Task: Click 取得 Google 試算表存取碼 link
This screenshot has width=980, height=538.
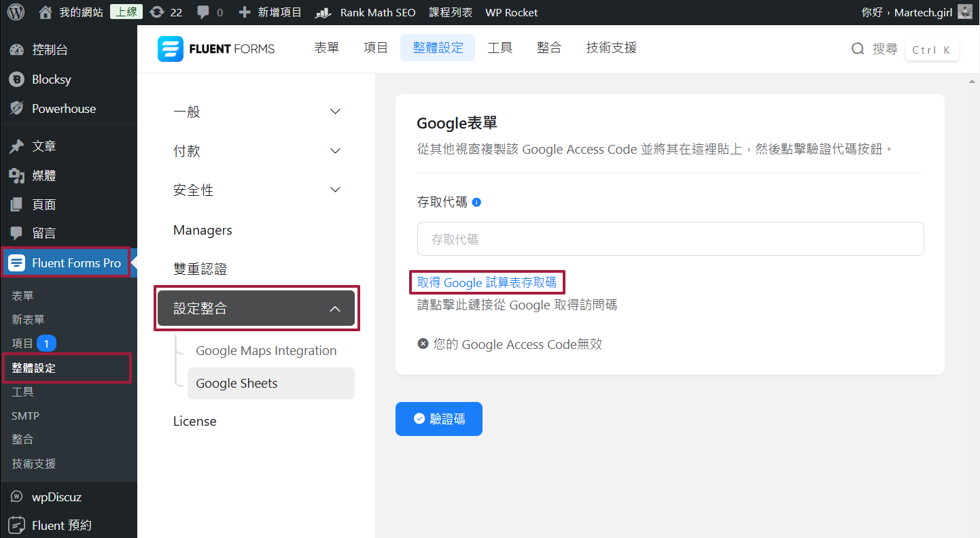Action: [x=487, y=282]
